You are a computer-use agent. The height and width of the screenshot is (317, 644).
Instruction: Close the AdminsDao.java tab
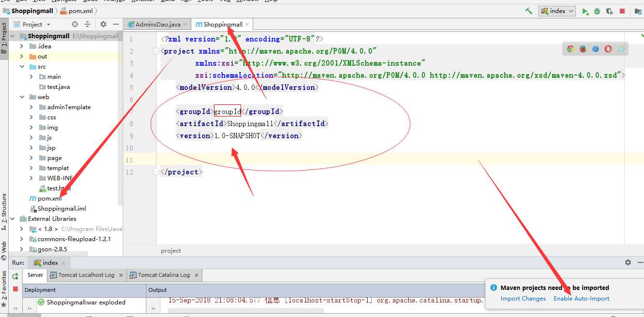[186, 24]
